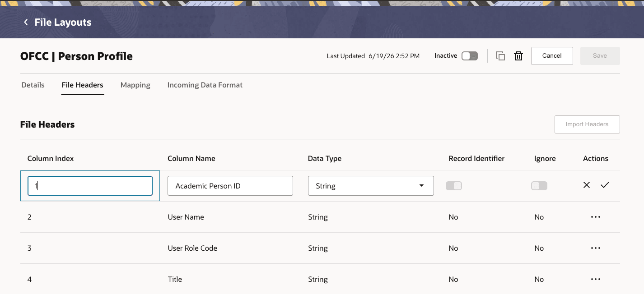Open the Incoming Data Format tab
The image size is (644, 294).
205,85
